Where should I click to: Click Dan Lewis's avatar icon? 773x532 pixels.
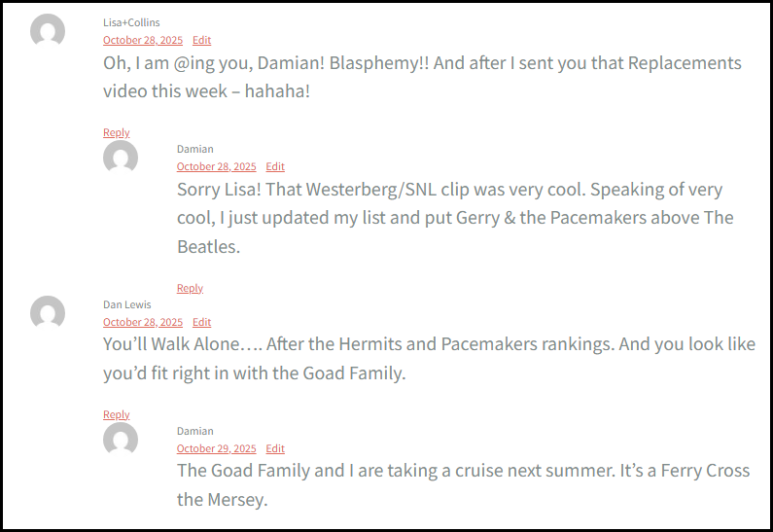(x=48, y=313)
